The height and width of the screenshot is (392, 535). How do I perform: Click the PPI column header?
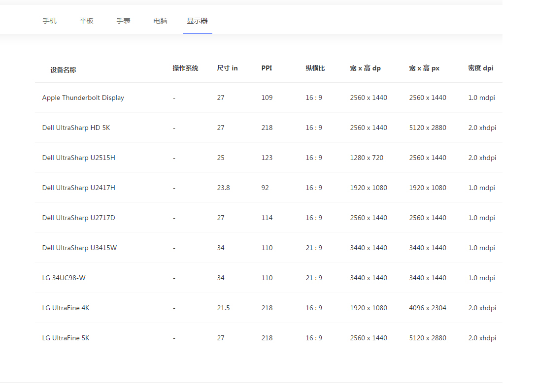point(267,68)
